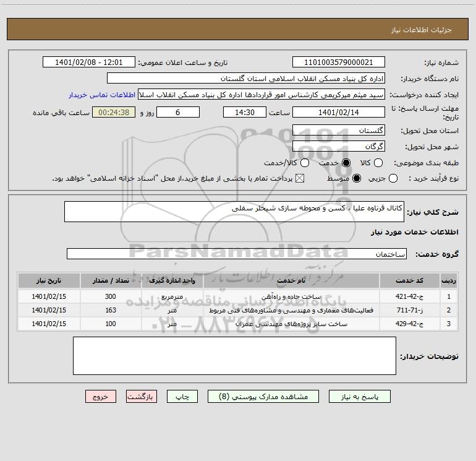Select the متوسط purchase type radio
Viewport: 476px width, 461px height.
click(357, 178)
